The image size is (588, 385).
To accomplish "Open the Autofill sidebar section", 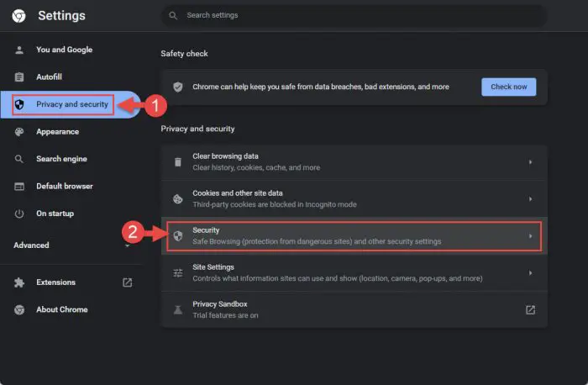I will point(49,77).
